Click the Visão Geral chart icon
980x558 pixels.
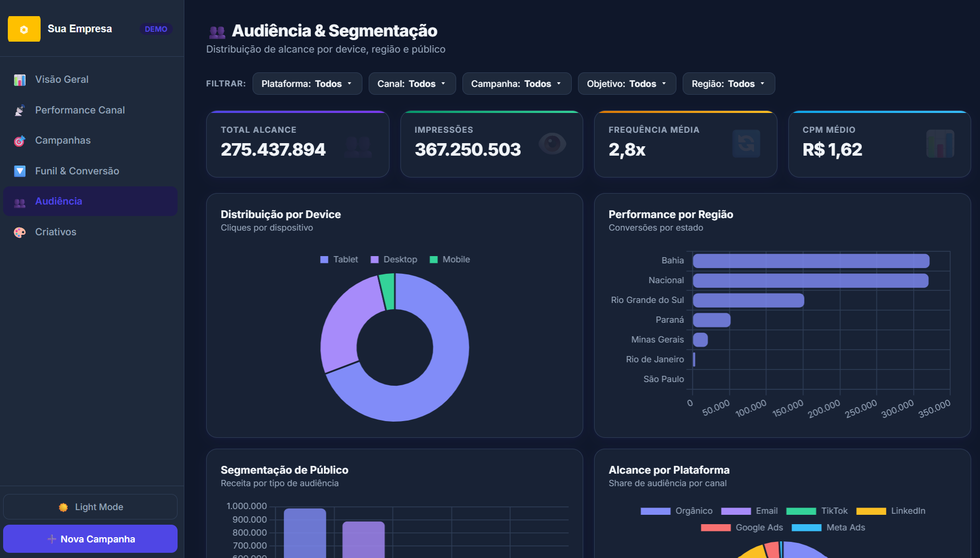click(x=20, y=80)
